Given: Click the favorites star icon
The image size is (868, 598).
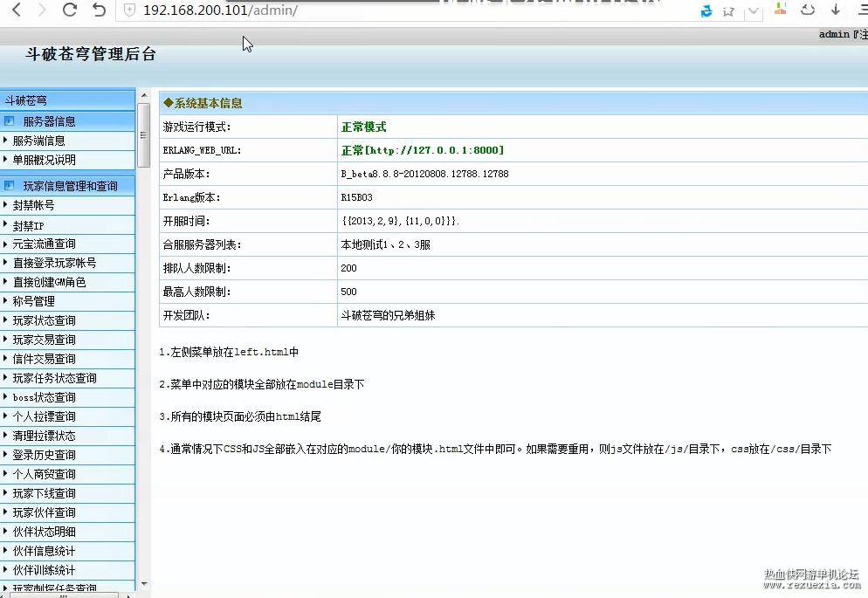Looking at the screenshot, I should 728,11.
